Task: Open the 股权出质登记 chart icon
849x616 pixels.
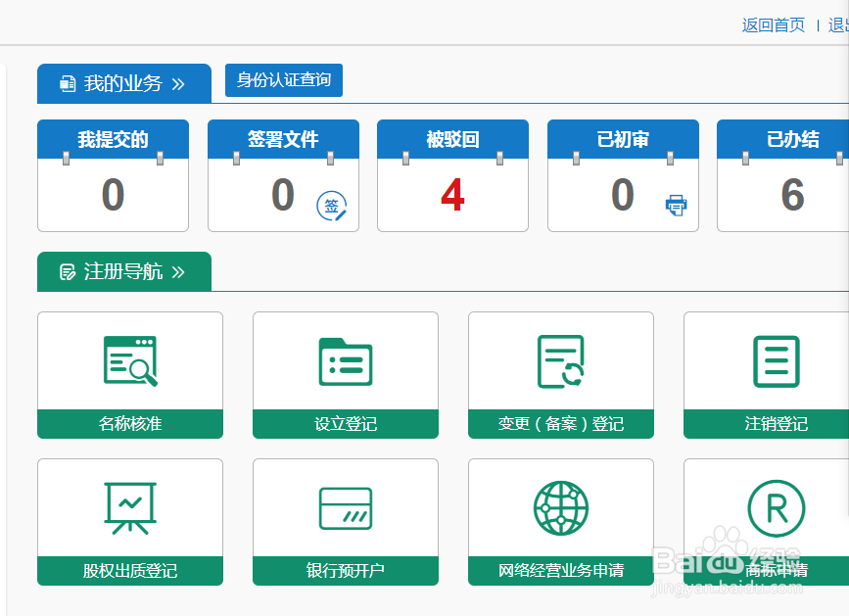Action: pyautogui.click(x=130, y=506)
